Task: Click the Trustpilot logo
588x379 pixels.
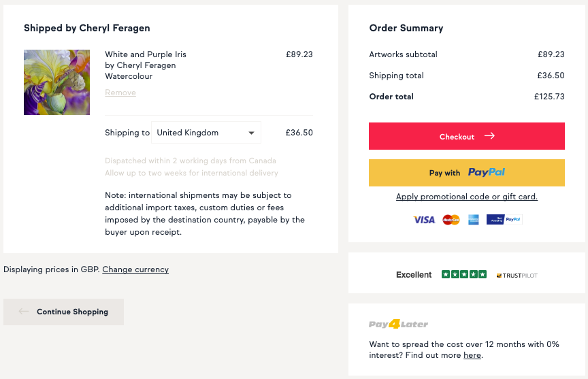Action: (x=517, y=275)
